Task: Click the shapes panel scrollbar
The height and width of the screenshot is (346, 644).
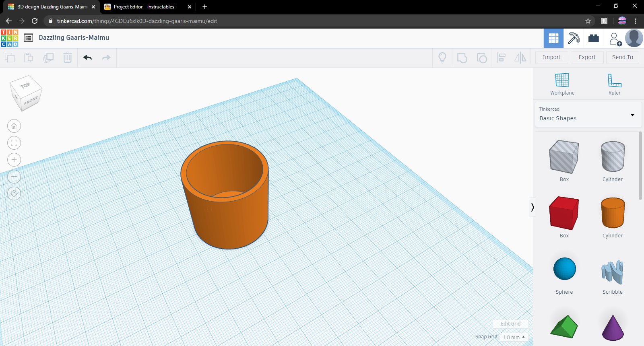Action: click(640, 166)
